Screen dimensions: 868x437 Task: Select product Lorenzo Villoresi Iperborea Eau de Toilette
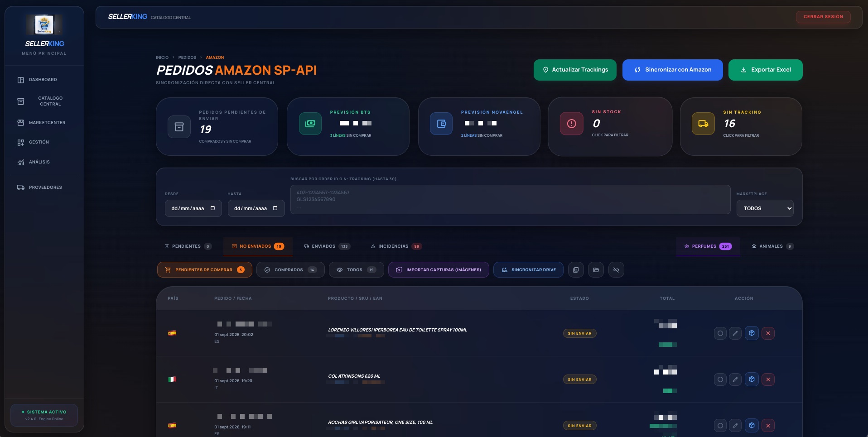point(397,330)
